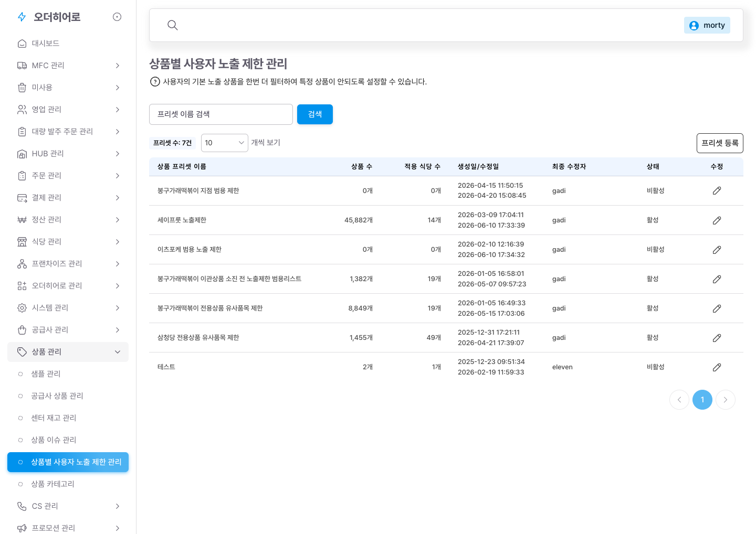
Task: Click the morty user avatar icon
Action: pyautogui.click(x=694, y=25)
